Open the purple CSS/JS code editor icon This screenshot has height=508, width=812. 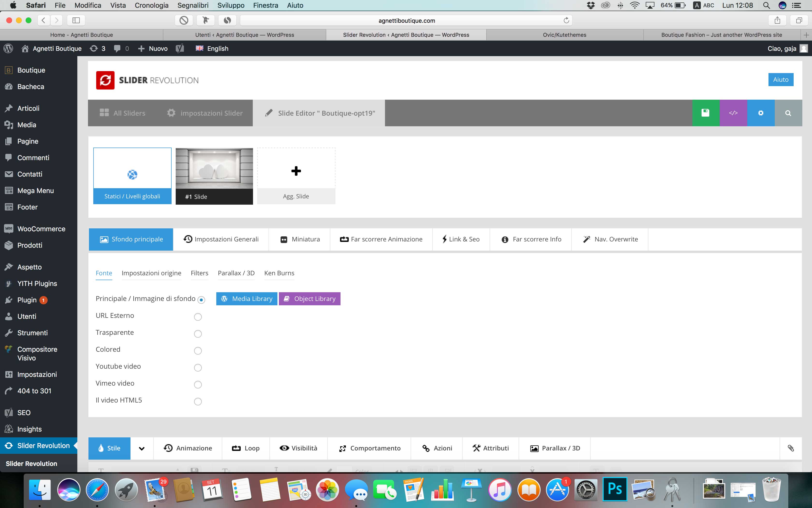pos(733,113)
